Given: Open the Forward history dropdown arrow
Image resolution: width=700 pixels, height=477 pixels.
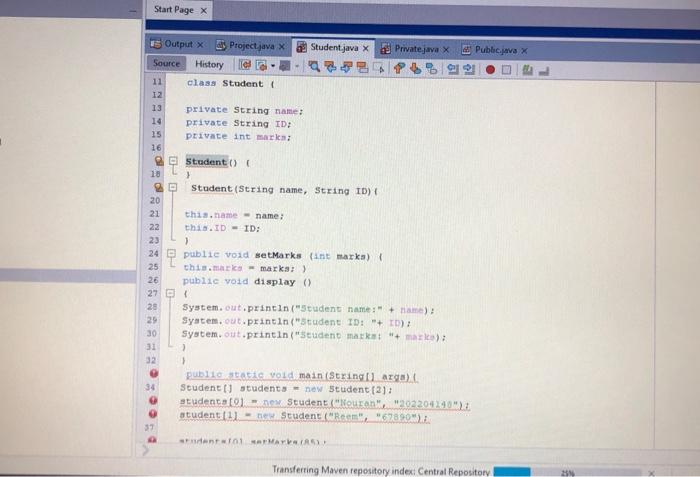Looking at the screenshot, I should 296,67.
